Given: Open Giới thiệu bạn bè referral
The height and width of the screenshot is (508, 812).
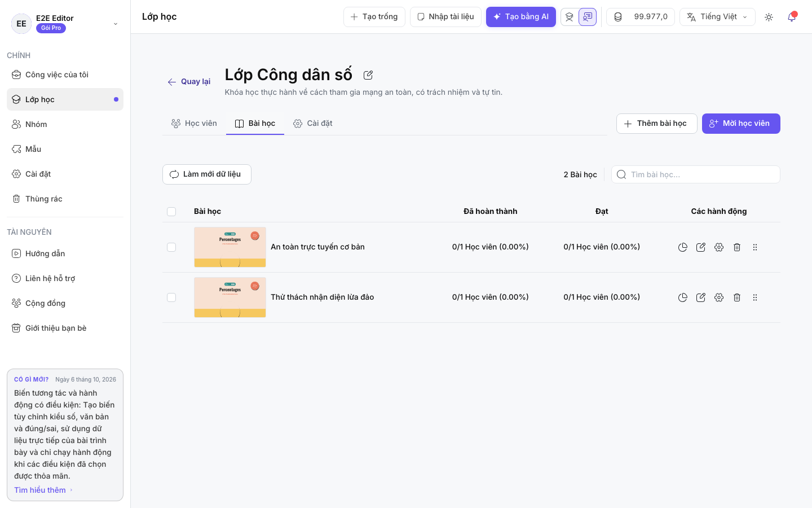Looking at the screenshot, I should pos(65,328).
